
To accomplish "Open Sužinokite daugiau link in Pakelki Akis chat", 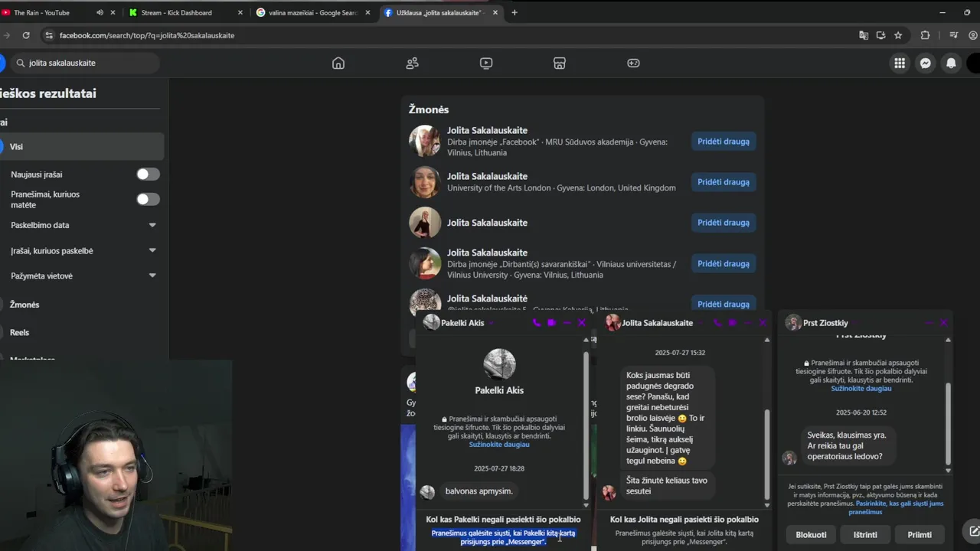I will [499, 445].
